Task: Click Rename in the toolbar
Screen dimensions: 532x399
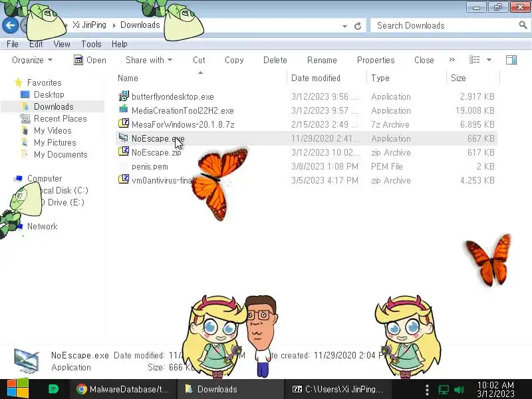Action: coord(322,60)
